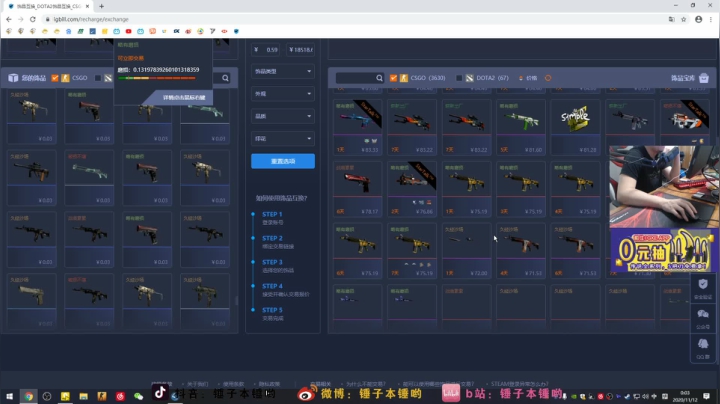Click the 0元抽 promotional banner
This screenshot has height=404, width=720.
click(664, 250)
